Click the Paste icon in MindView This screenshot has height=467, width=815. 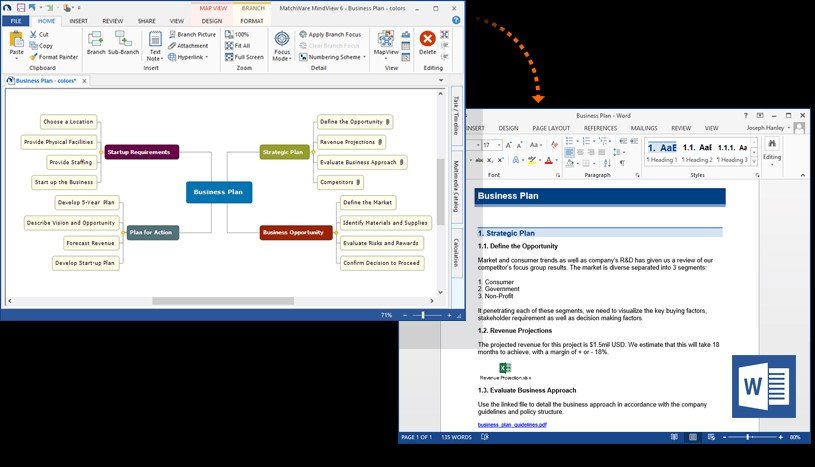coord(16,39)
